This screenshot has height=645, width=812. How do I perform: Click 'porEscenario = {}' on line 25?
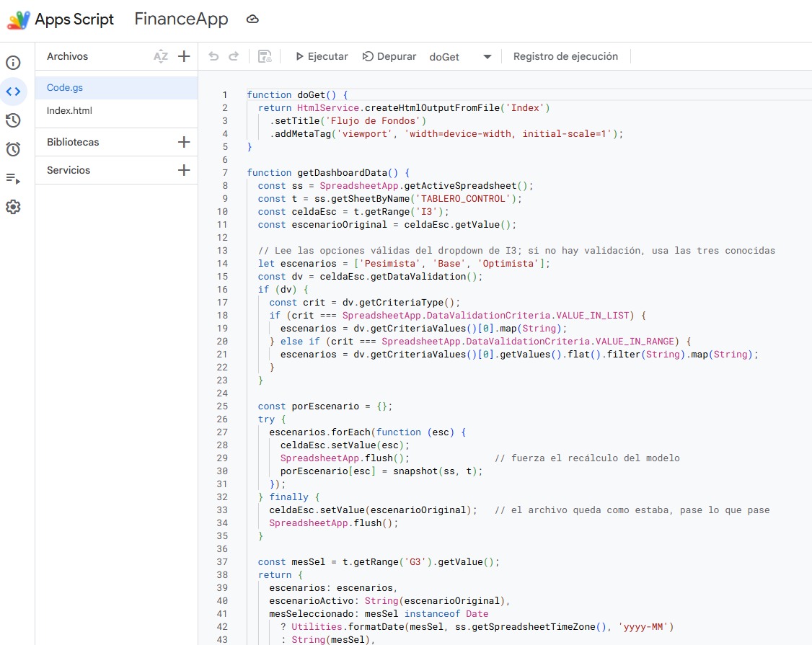click(x=340, y=406)
